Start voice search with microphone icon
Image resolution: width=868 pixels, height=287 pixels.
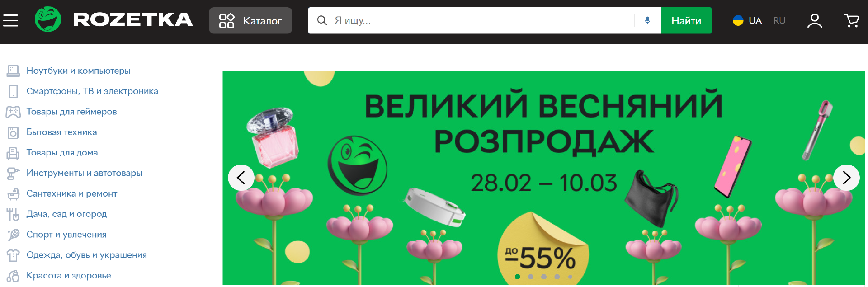[x=647, y=20]
